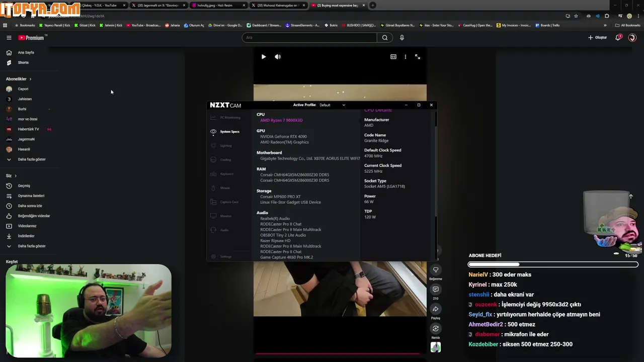Switch to the JagermaN on X Ebonivon tab
The image size is (644, 362).
pyautogui.click(x=158, y=6)
